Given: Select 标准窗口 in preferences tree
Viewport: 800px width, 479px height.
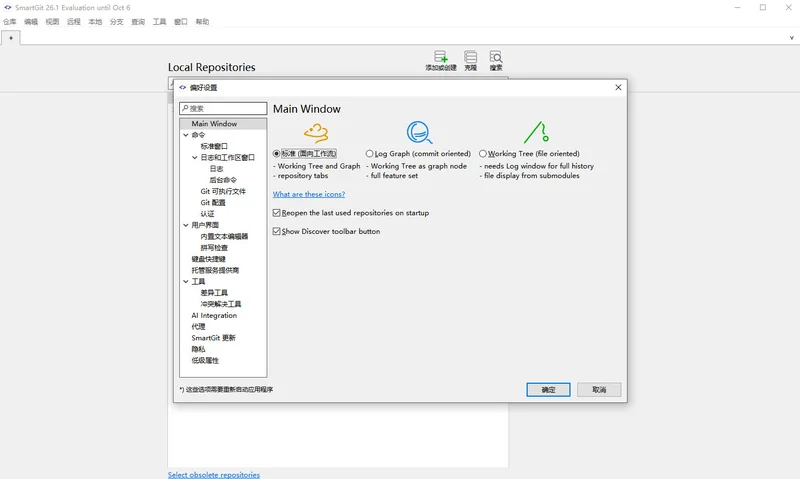Looking at the screenshot, I should pos(214,146).
